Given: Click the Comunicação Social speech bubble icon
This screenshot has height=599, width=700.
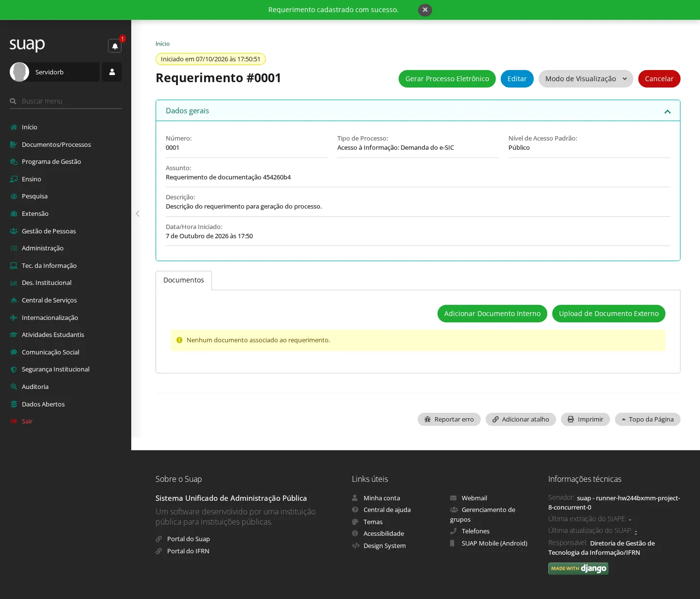Looking at the screenshot, I should point(14,352).
